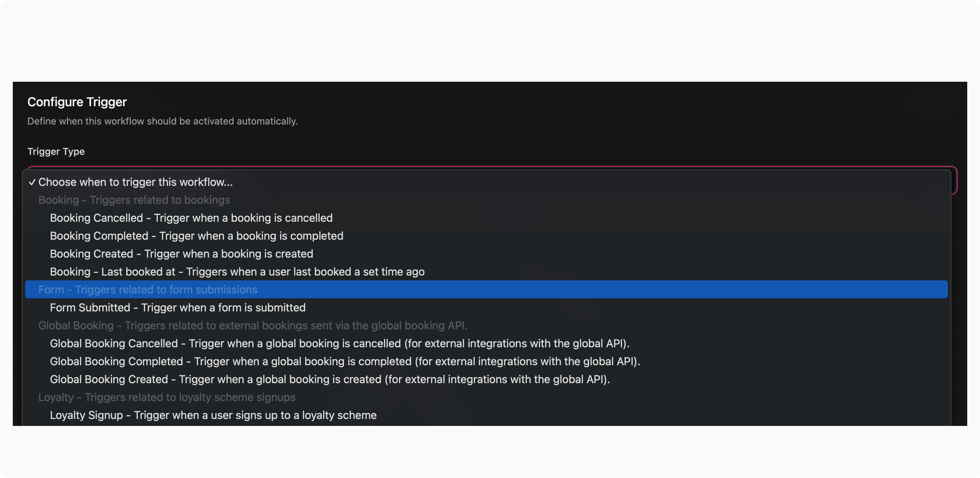
Task: Pick the Global Booking Completed trigger
Action: (x=345, y=361)
